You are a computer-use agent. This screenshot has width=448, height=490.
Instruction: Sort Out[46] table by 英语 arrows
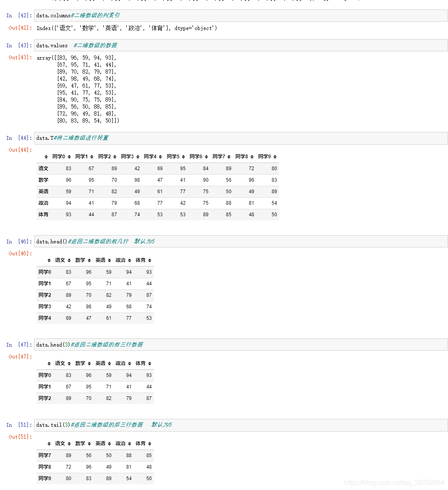[x=109, y=260]
